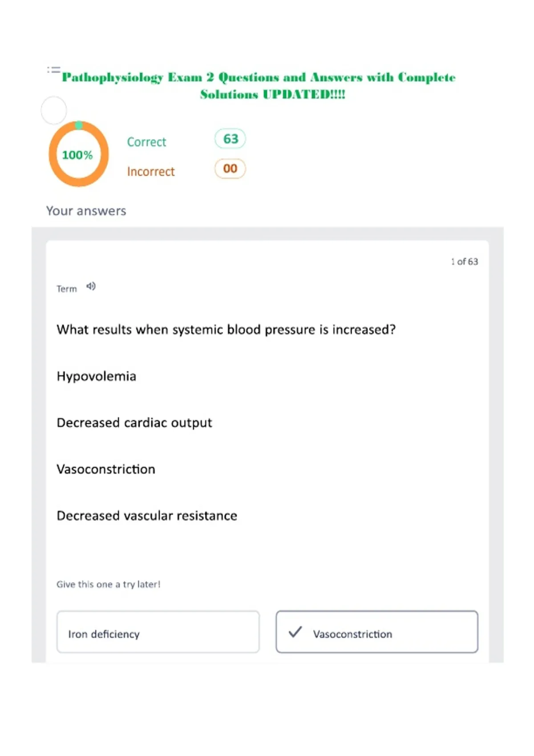The height and width of the screenshot is (756, 534).
Task: Choose Decreased cardiac output option
Action: 134,422
